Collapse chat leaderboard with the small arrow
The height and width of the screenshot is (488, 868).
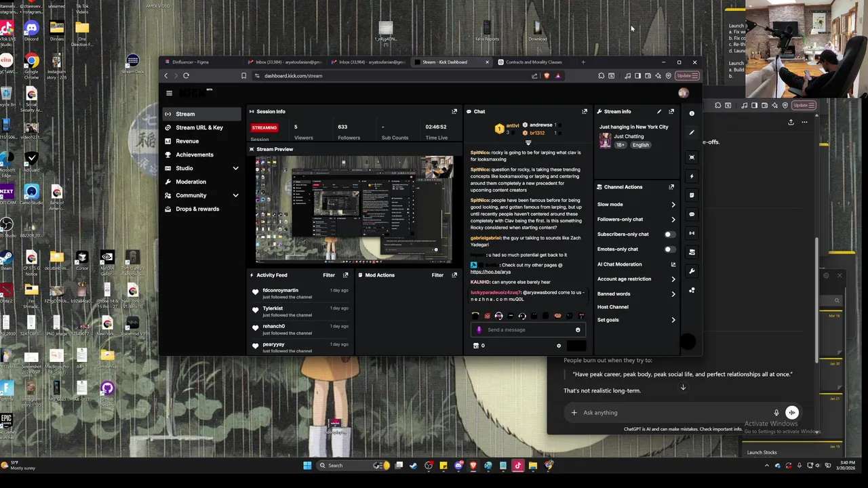528,143
